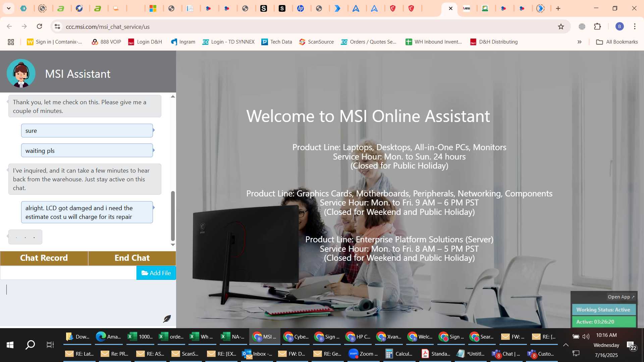Viewport: 644px width, 362px height.
Task: Switch to the HP logo browser tab
Action: tap(301, 8)
